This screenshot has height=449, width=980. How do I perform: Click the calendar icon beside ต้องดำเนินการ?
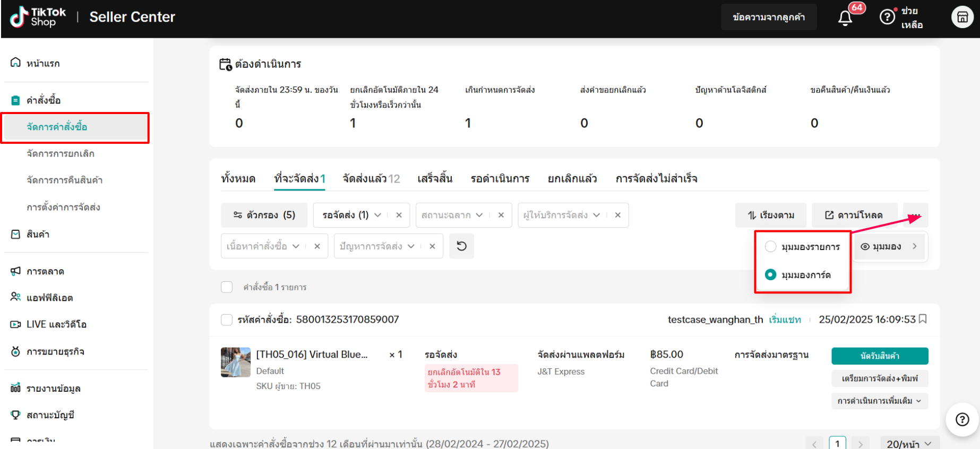(226, 64)
